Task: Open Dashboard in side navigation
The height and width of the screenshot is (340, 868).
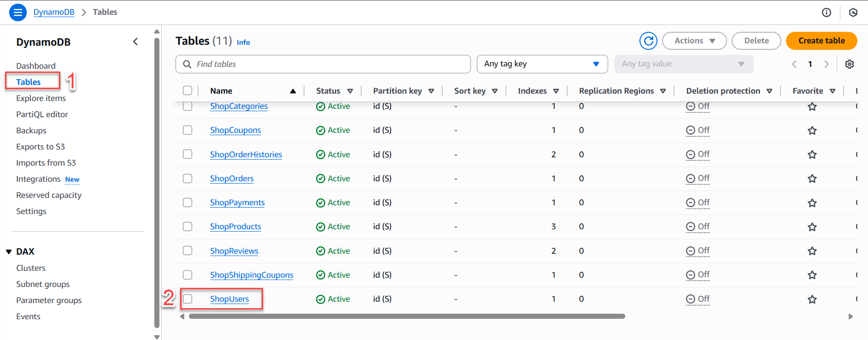Action: tap(36, 66)
